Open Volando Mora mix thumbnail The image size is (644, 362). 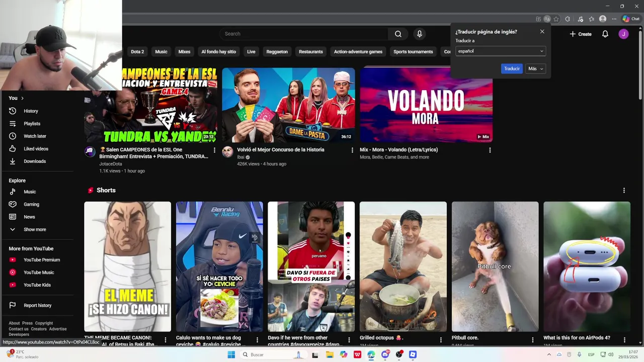click(426, 105)
